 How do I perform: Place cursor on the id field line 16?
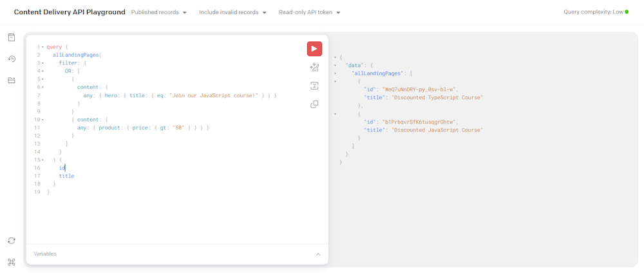(x=62, y=168)
